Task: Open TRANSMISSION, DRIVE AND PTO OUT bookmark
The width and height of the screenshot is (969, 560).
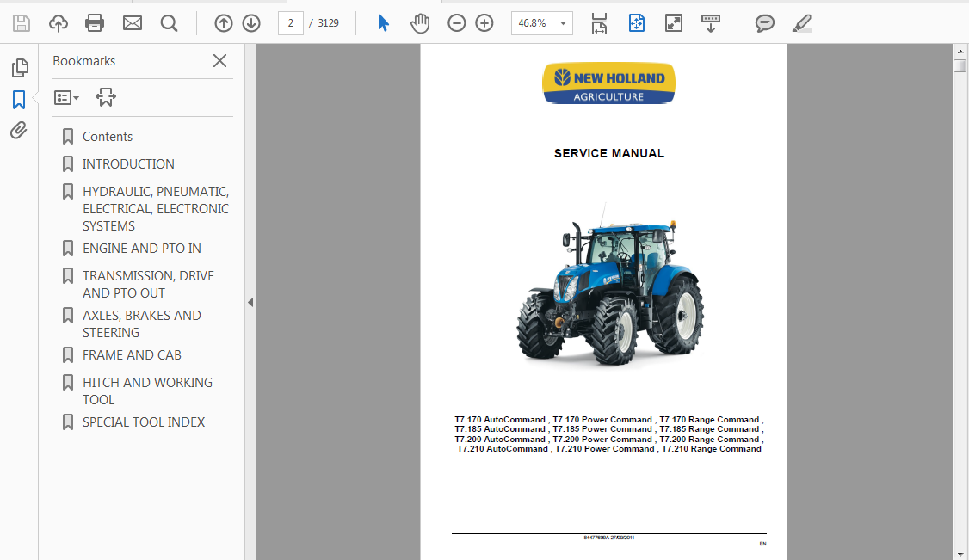Action: (x=148, y=284)
